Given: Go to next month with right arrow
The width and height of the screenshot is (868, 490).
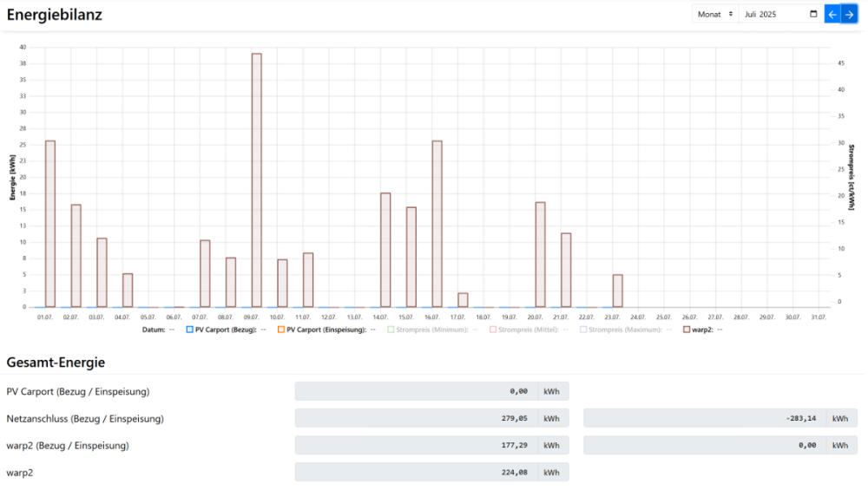Looking at the screenshot, I should [849, 15].
